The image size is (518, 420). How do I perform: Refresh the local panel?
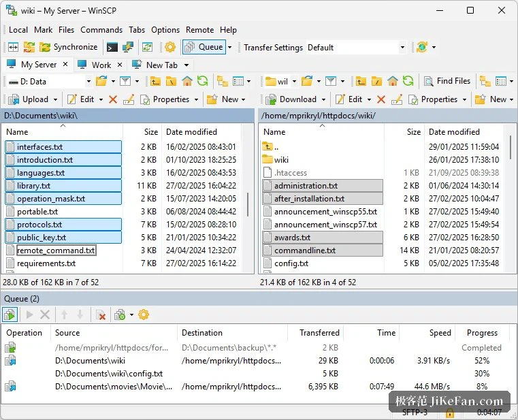203,81
